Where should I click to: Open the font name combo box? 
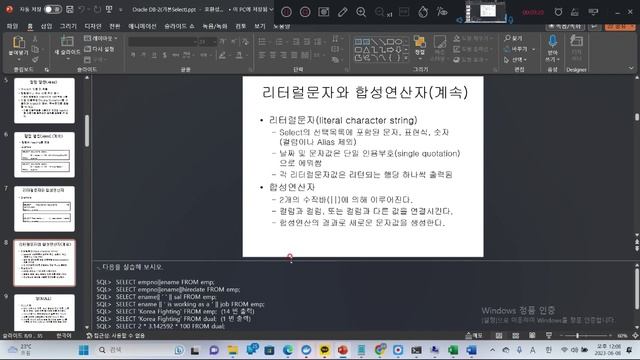pyautogui.click(x=163, y=42)
